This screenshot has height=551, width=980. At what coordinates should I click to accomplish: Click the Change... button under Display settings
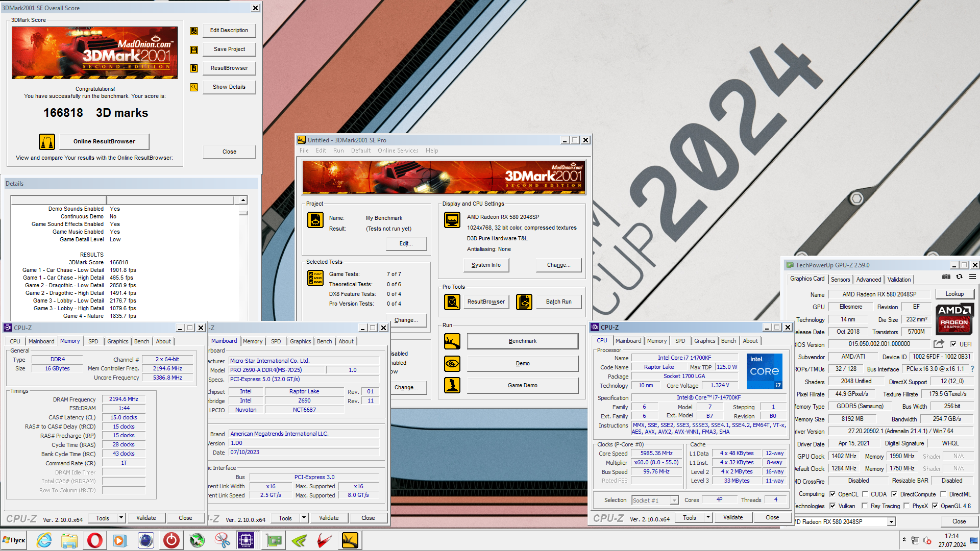558,265
